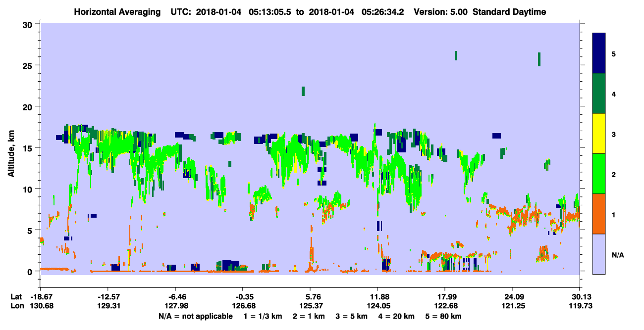Click the altitude tick label 0
Viewport: 644px width, 330px height.
(x=31, y=272)
